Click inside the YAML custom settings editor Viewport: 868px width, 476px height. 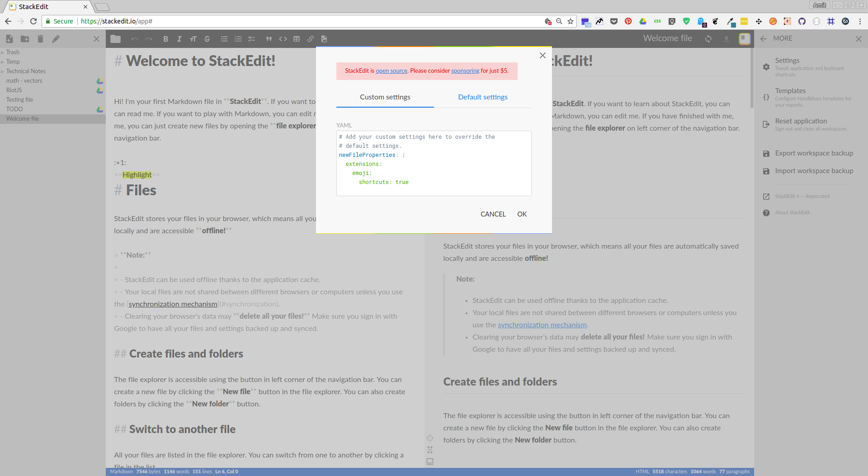(x=434, y=163)
